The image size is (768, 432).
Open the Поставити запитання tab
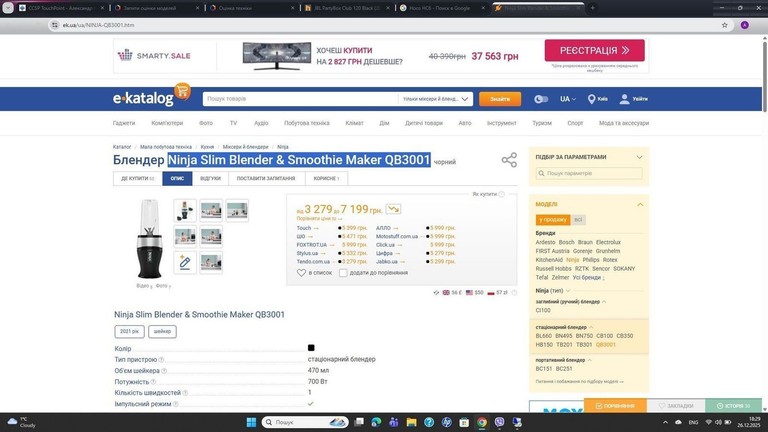click(x=266, y=178)
